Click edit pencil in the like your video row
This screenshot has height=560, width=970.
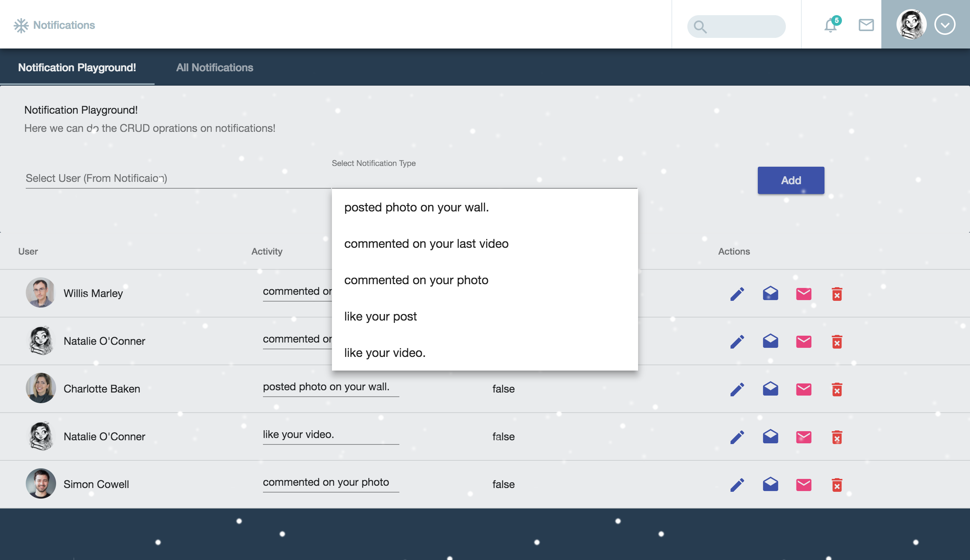click(737, 437)
